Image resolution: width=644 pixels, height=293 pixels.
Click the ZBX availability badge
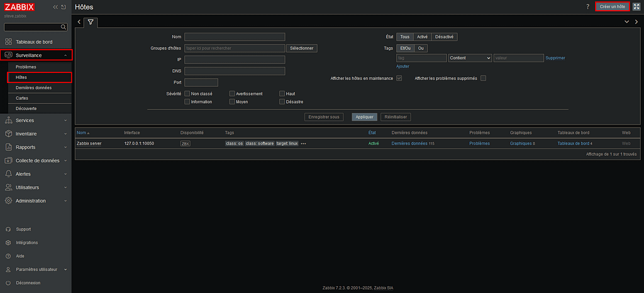pyautogui.click(x=185, y=143)
